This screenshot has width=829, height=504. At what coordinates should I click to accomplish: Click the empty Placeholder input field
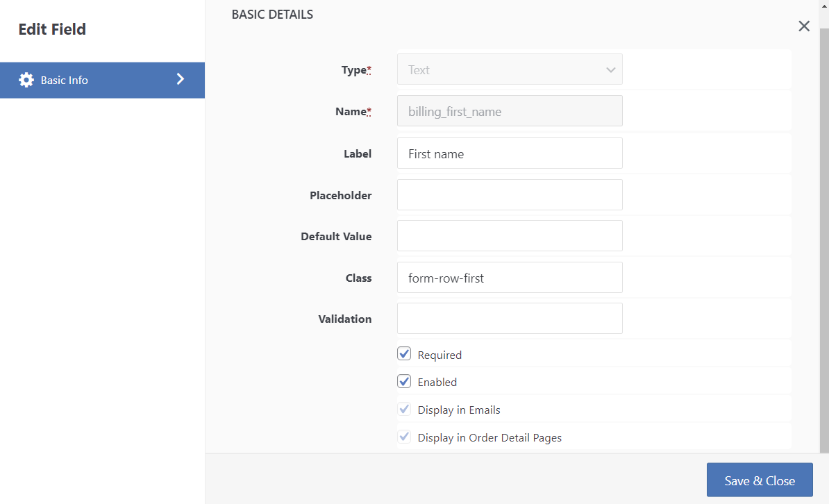pos(510,194)
